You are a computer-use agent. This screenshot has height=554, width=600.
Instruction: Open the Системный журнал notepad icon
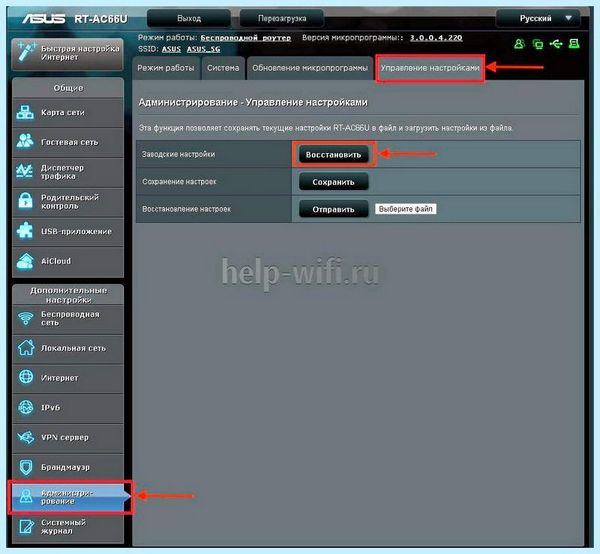click(26, 526)
